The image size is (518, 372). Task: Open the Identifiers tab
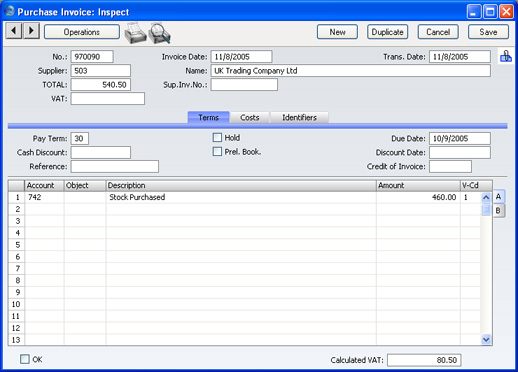(299, 117)
